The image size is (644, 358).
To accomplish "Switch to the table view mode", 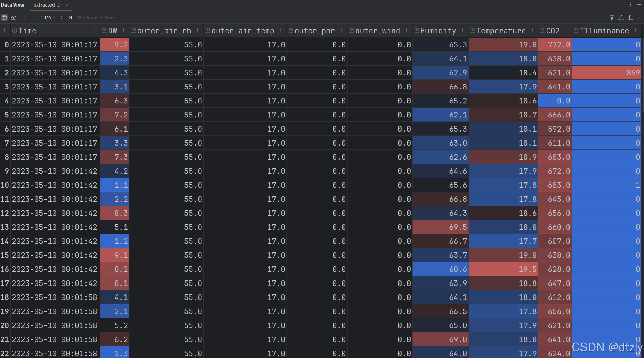I will [4, 17].
